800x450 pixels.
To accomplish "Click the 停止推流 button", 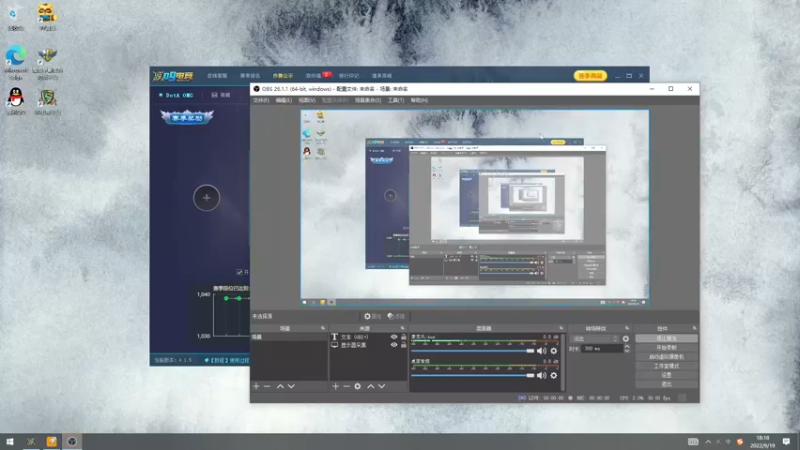I will 666,339.
